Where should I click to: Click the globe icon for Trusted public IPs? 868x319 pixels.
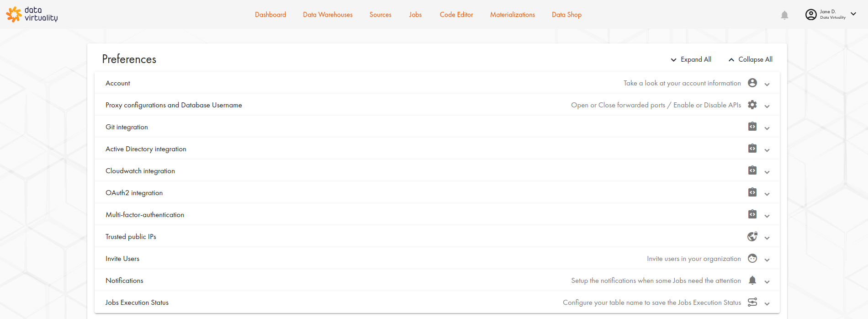click(x=752, y=236)
